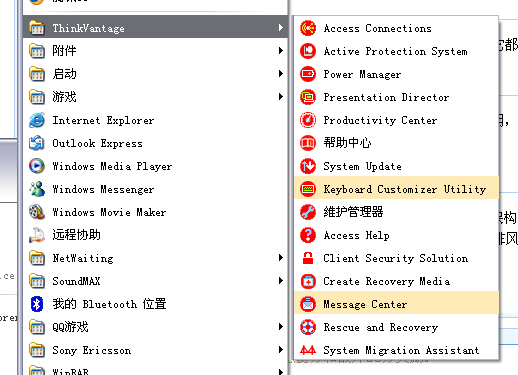The height and width of the screenshot is (375, 518).
Task: Click the Client Security Solution lock icon
Action: click(x=308, y=258)
